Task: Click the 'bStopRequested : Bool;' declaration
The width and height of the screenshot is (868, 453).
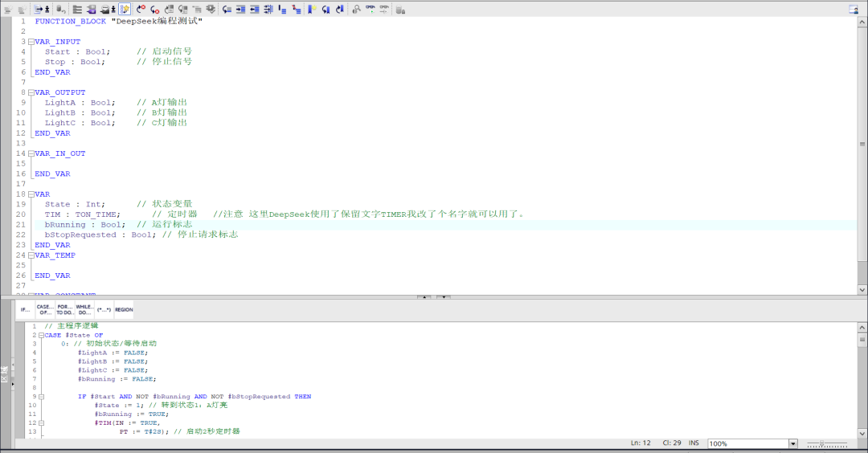Action: click(x=100, y=235)
